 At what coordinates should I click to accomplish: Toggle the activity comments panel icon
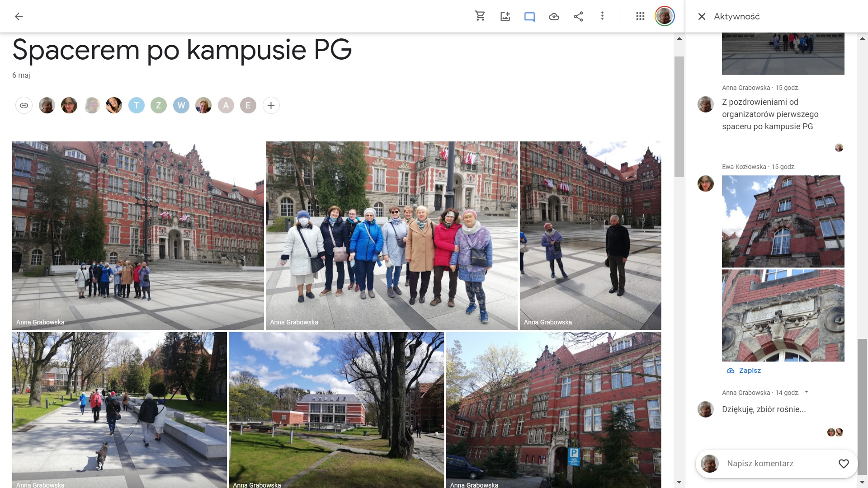[529, 17]
